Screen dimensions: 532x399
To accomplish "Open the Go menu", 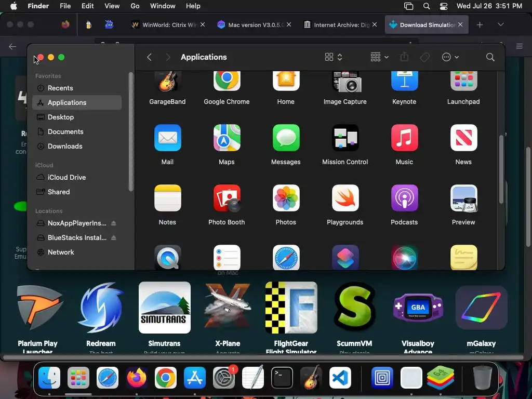I will coord(135,6).
